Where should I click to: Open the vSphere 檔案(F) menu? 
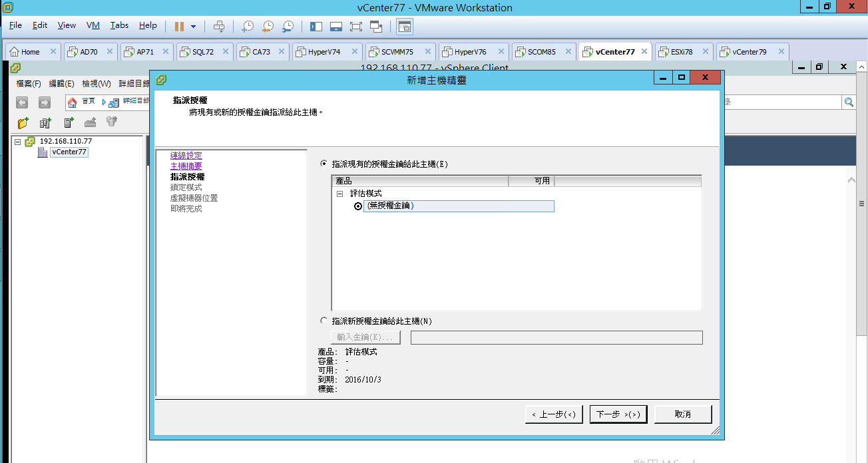pos(29,84)
